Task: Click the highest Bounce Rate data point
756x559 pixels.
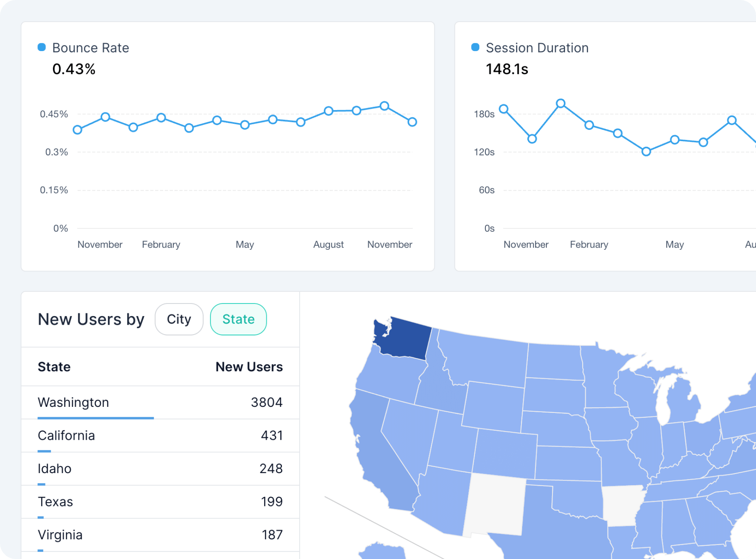Action: 384,106
